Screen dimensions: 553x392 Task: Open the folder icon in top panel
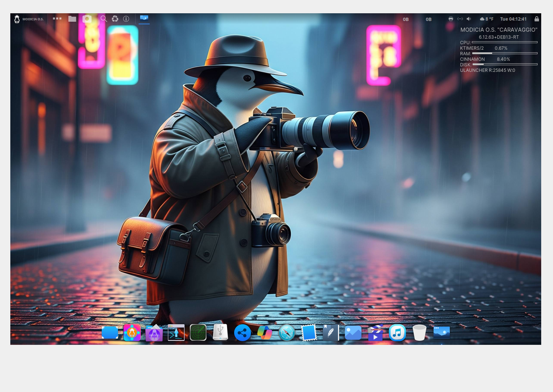point(72,19)
